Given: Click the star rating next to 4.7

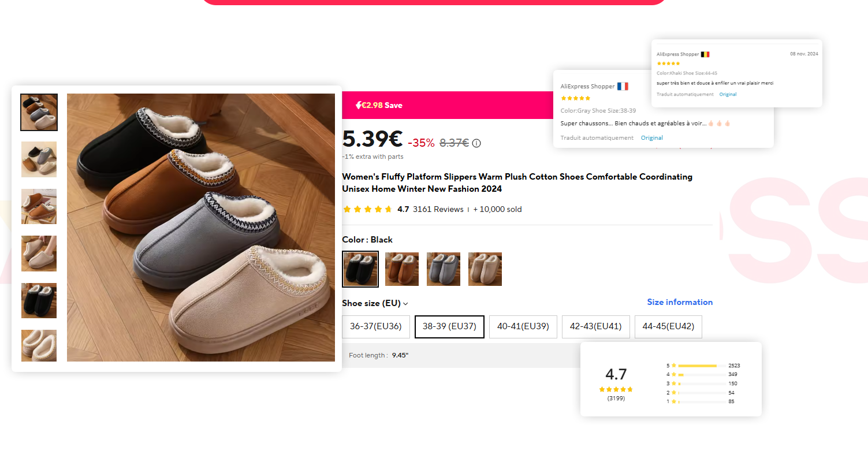Looking at the screenshot, I should (x=367, y=210).
